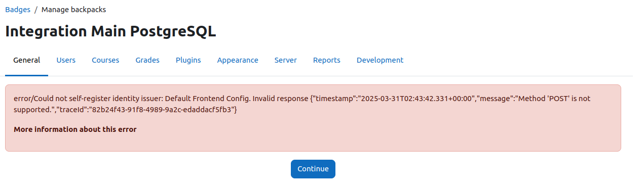Click the blue Continue button

pyautogui.click(x=313, y=169)
